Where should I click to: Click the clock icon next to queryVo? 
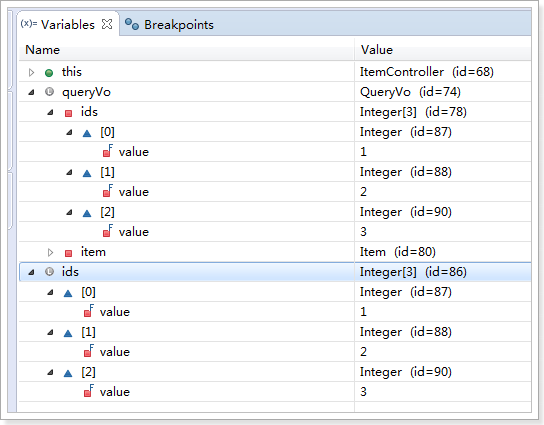pos(49,92)
